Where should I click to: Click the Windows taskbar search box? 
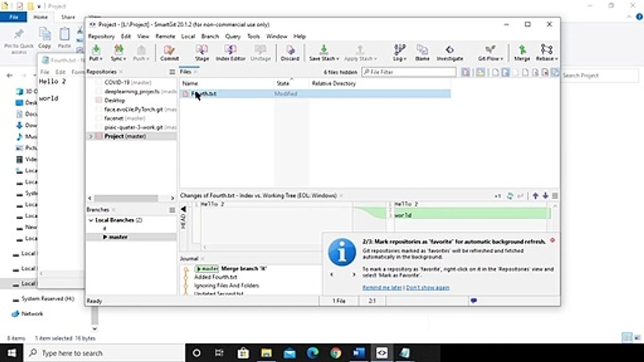(x=104, y=353)
